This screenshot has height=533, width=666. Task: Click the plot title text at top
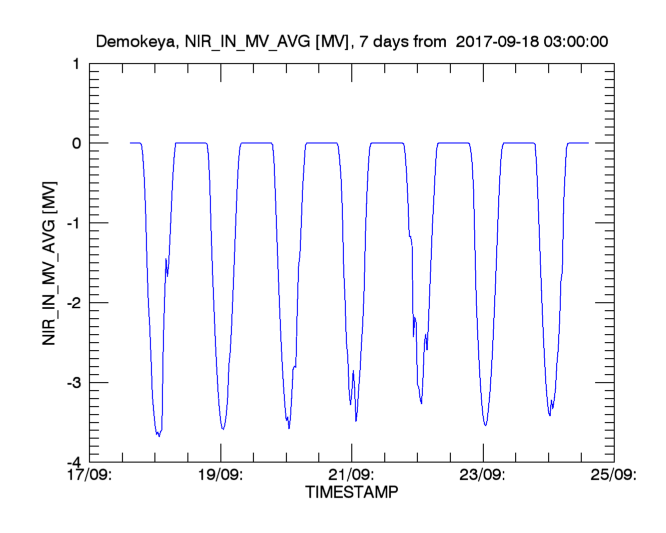pyautogui.click(x=352, y=42)
